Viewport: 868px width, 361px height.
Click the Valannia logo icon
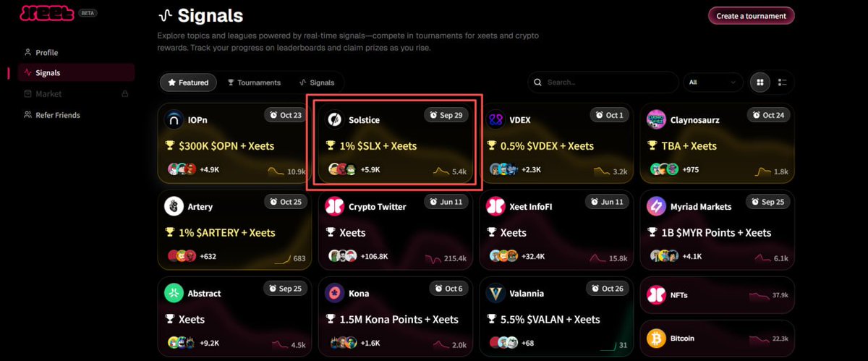(495, 293)
